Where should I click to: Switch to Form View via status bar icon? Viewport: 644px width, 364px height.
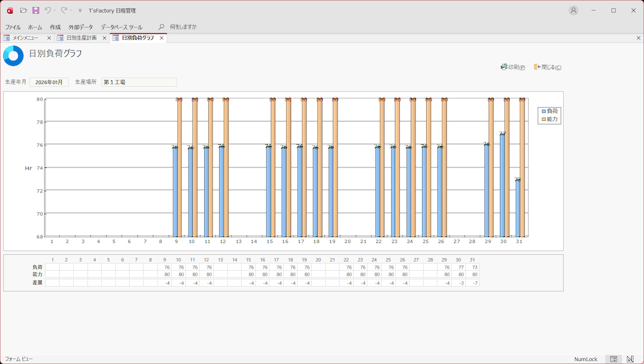(x=613, y=359)
